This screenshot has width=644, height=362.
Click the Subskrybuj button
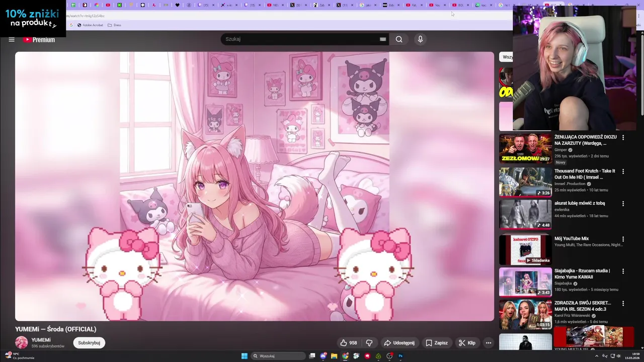coord(89,343)
